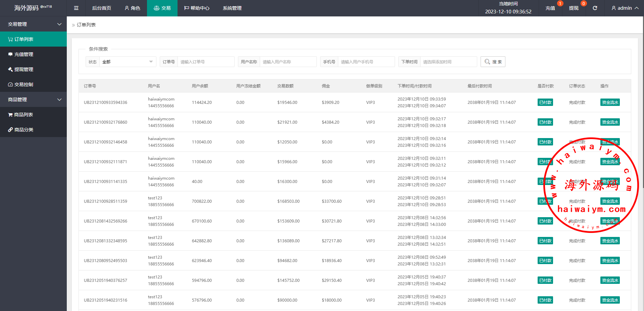
Task: Go to 帮助中心 top menu
Action: 197,8
